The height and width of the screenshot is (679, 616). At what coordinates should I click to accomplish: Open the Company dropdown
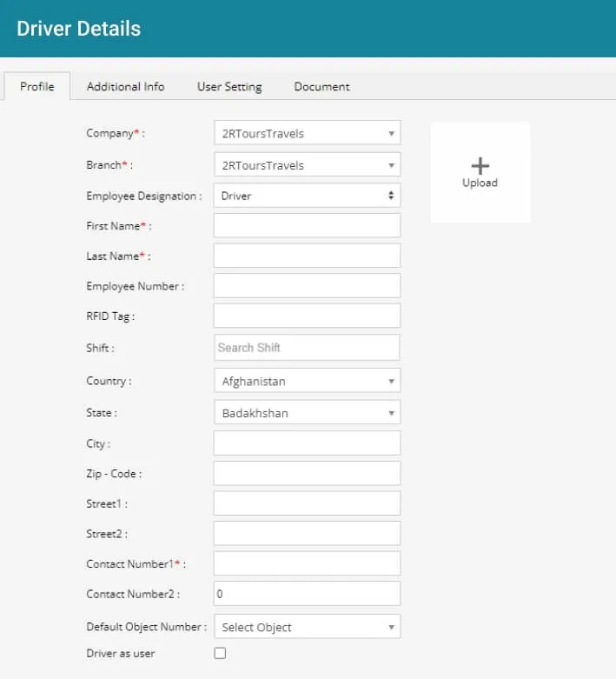pyautogui.click(x=307, y=133)
